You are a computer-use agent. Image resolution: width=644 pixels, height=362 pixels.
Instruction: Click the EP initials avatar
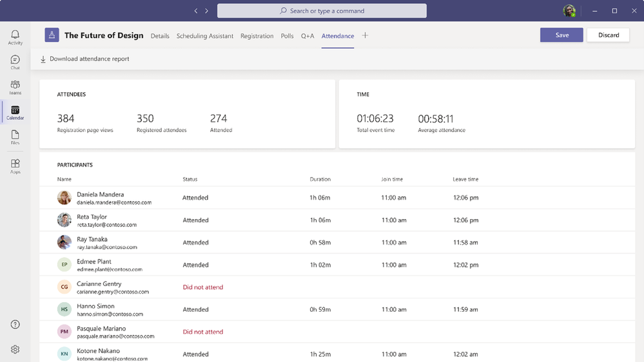pos(64,265)
